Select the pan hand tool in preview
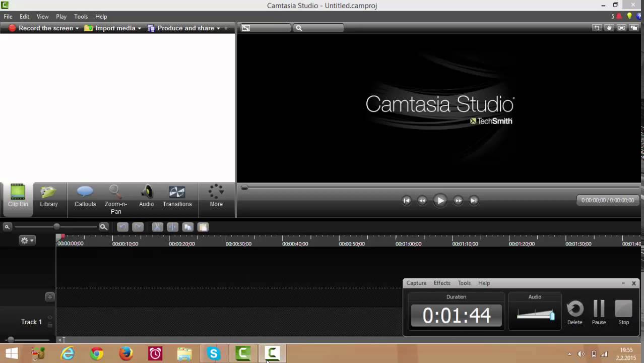644x363 pixels. [x=609, y=28]
